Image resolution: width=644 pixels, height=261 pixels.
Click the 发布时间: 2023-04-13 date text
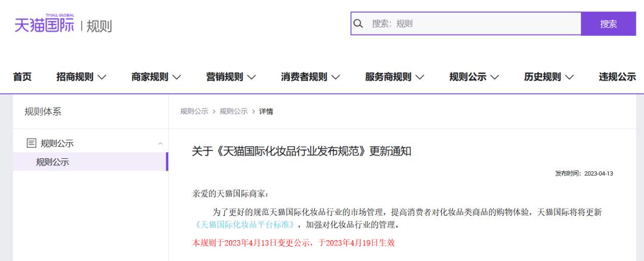coord(584,173)
